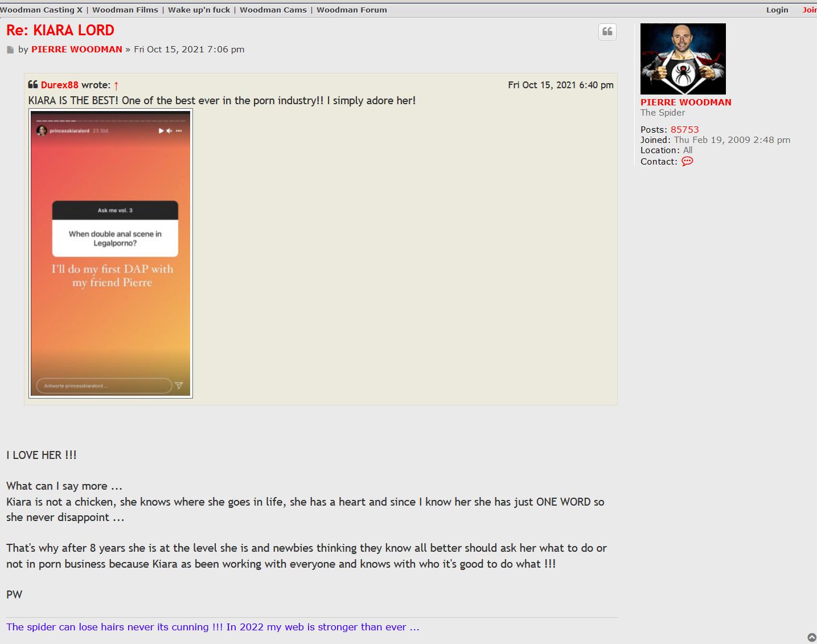Open the Woodman Films menu link
Viewport: 817px width, 644px height.
pyautogui.click(x=125, y=10)
